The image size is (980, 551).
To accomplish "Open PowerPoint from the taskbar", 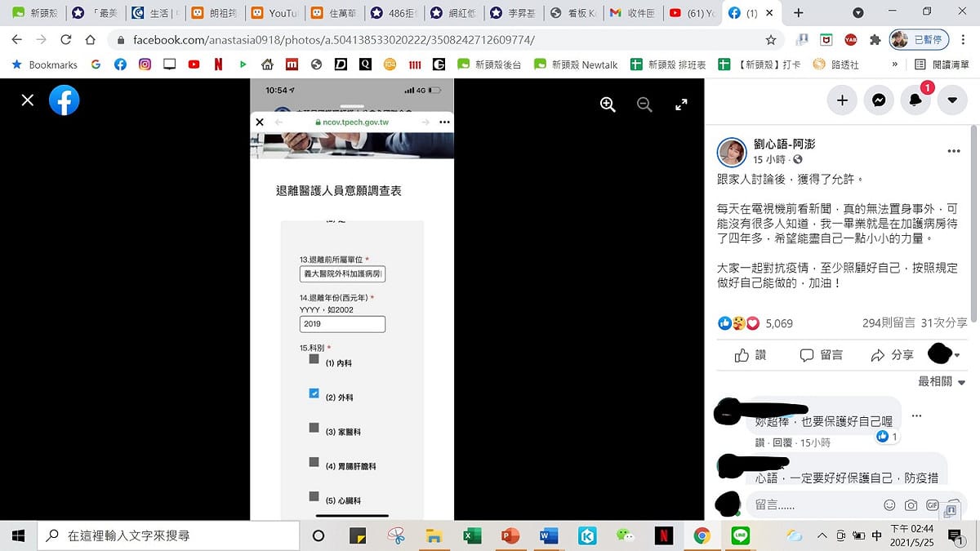I will tap(510, 535).
